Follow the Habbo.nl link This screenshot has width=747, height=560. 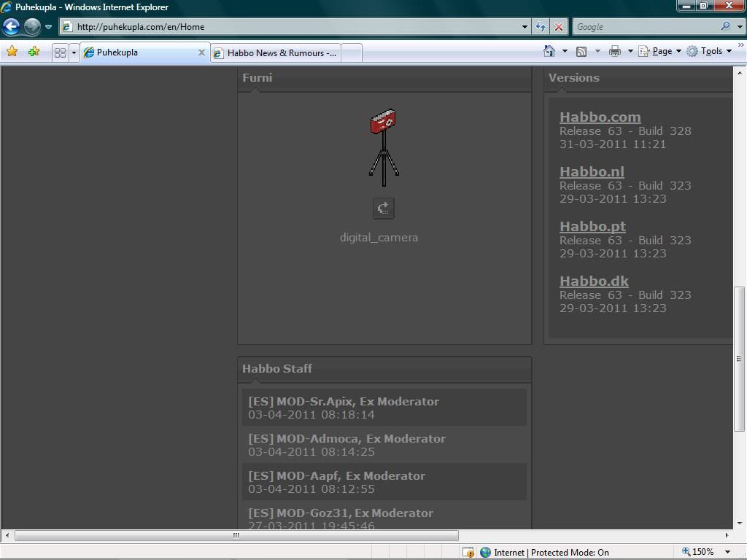pyautogui.click(x=592, y=171)
